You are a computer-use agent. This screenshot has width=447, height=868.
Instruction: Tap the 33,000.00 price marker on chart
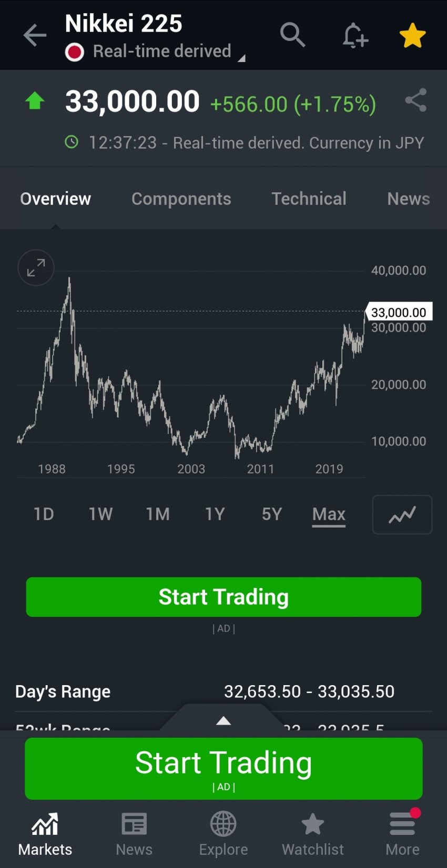pos(399,312)
